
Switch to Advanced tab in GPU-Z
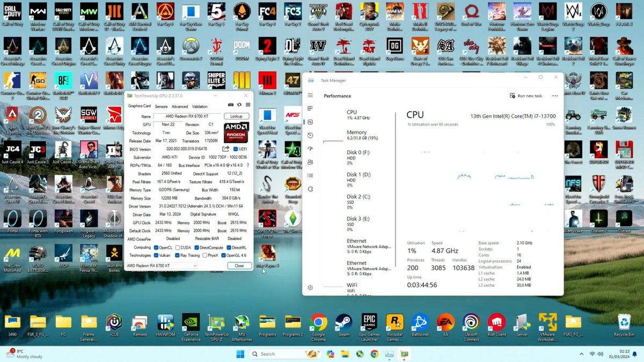coord(180,106)
